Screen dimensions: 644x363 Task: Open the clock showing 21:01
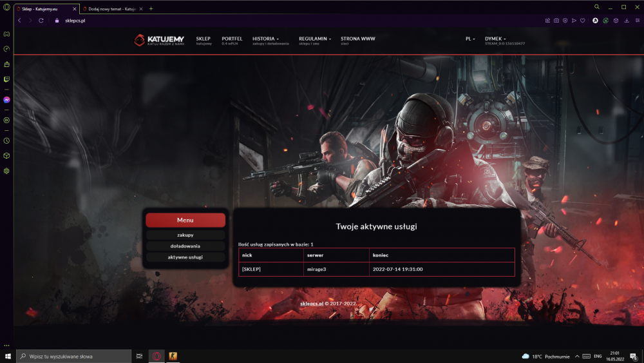(x=615, y=357)
